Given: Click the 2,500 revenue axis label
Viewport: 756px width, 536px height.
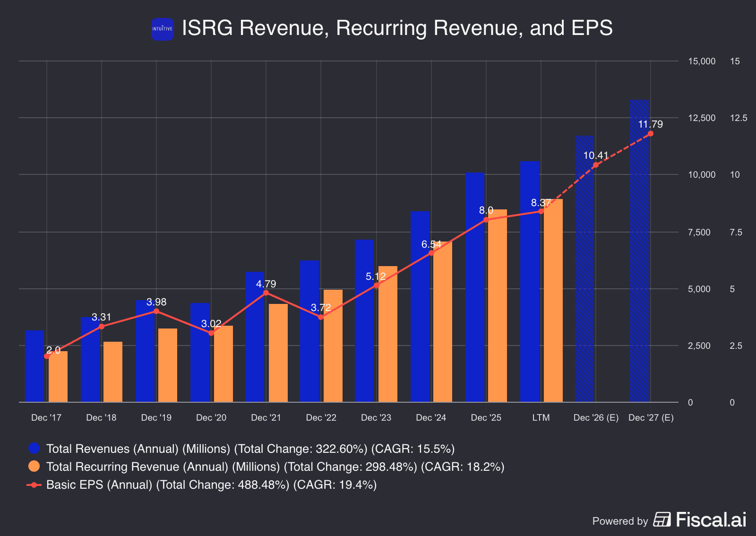Looking at the screenshot, I should pos(699,346).
